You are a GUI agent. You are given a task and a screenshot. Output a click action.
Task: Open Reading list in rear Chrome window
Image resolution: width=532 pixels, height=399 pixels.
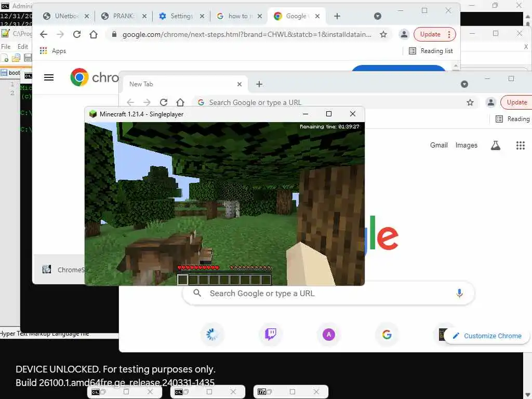point(431,51)
